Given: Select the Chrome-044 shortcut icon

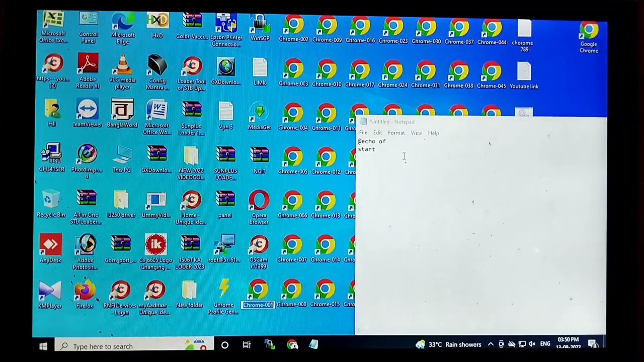Looking at the screenshot, I should (x=492, y=32).
